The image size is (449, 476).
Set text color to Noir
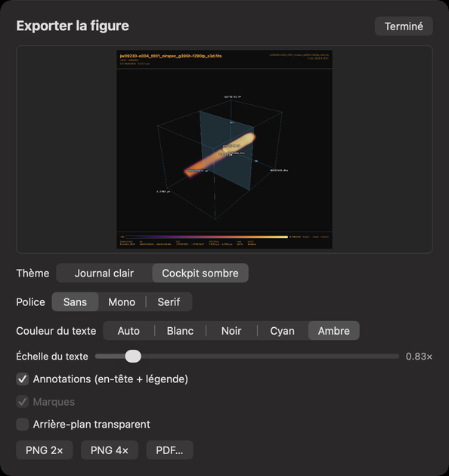tap(231, 331)
